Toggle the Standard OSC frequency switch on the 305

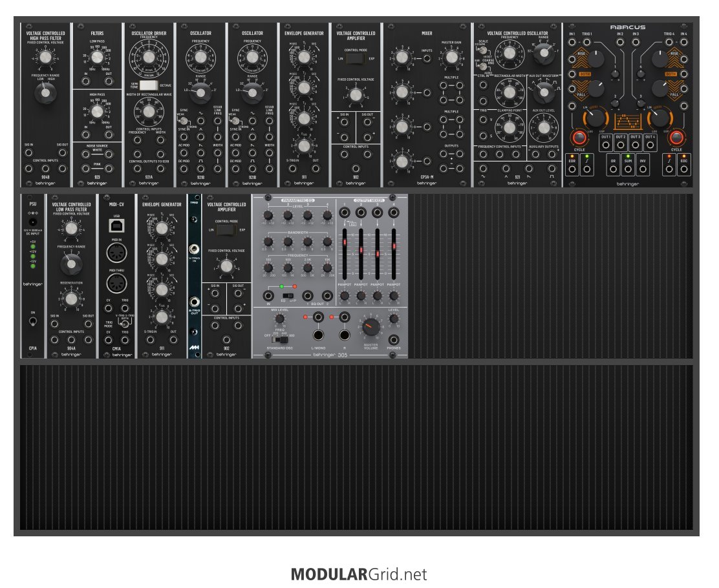(x=281, y=340)
